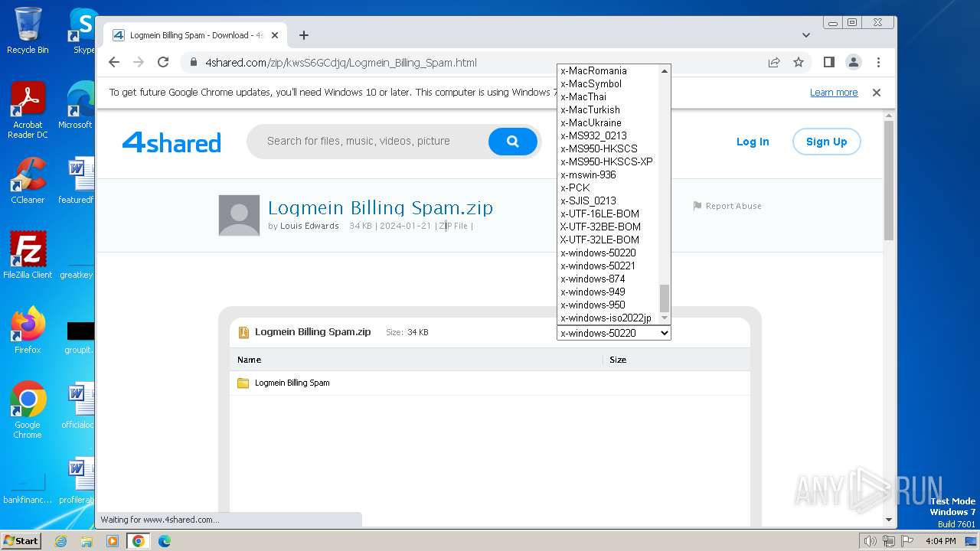Follow the Learn more link
Image resolution: width=980 pixels, height=551 pixels.
coord(834,93)
